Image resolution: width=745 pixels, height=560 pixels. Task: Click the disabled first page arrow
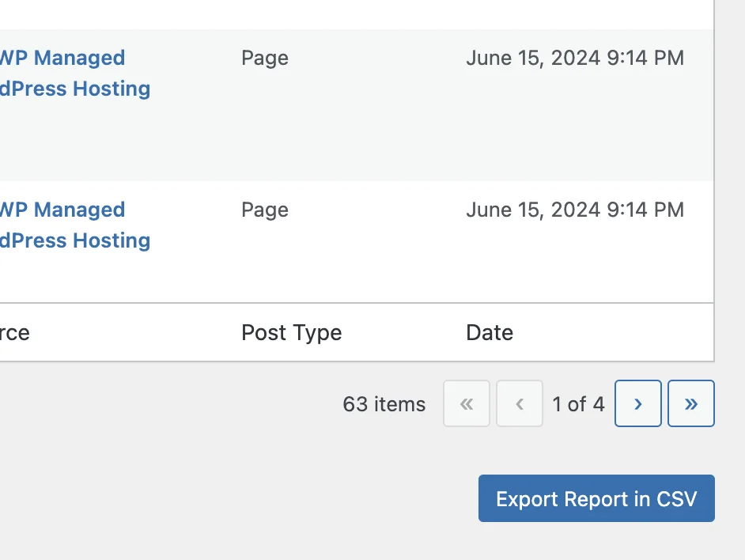[467, 403]
